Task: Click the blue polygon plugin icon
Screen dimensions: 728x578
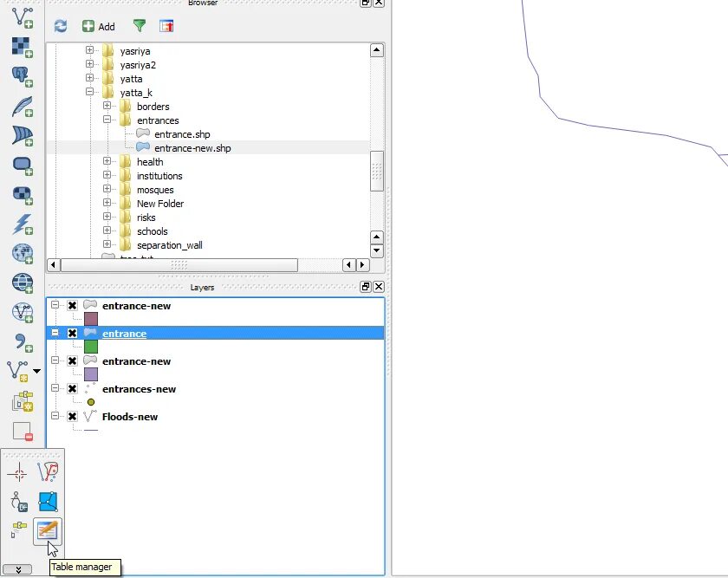Action: pyautogui.click(x=48, y=502)
